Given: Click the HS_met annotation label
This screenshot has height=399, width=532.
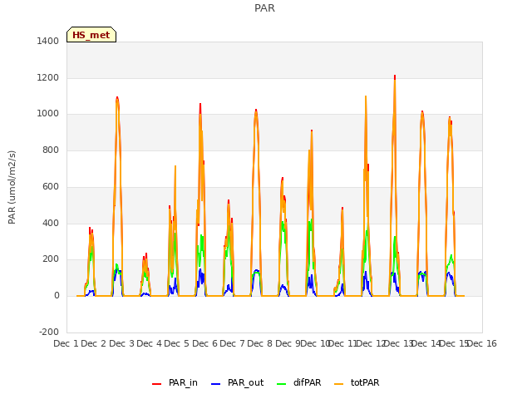Looking at the screenshot, I should click(x=91, y=35).
